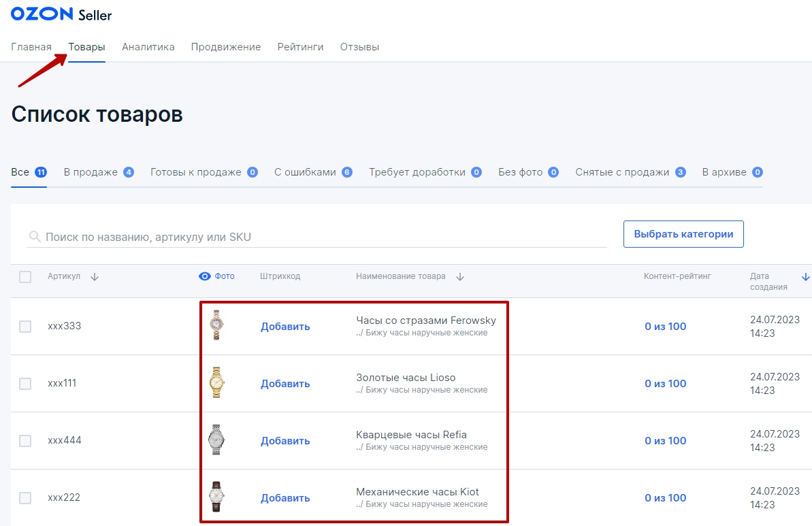
Task: Switch to the С ошибками tab
Action: click(x=313, y=172)
